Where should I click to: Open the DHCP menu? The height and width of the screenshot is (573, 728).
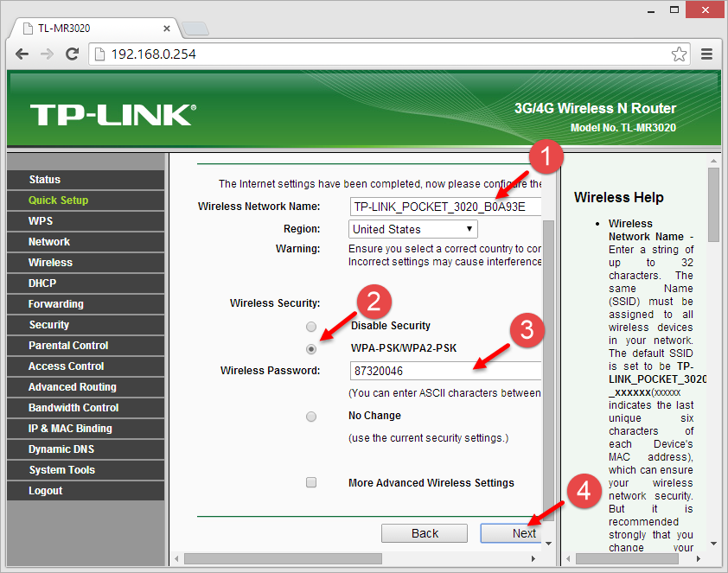point(86,283)
